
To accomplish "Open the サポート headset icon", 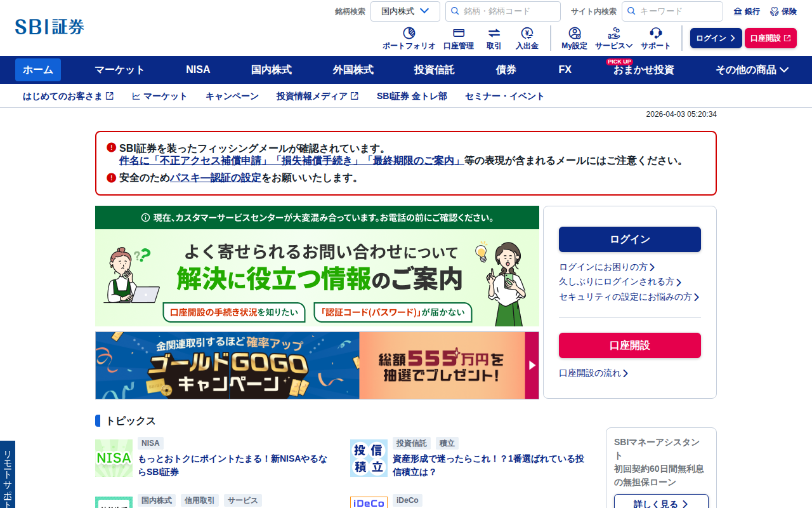I will pyautogui.click(x=655, y=38).
